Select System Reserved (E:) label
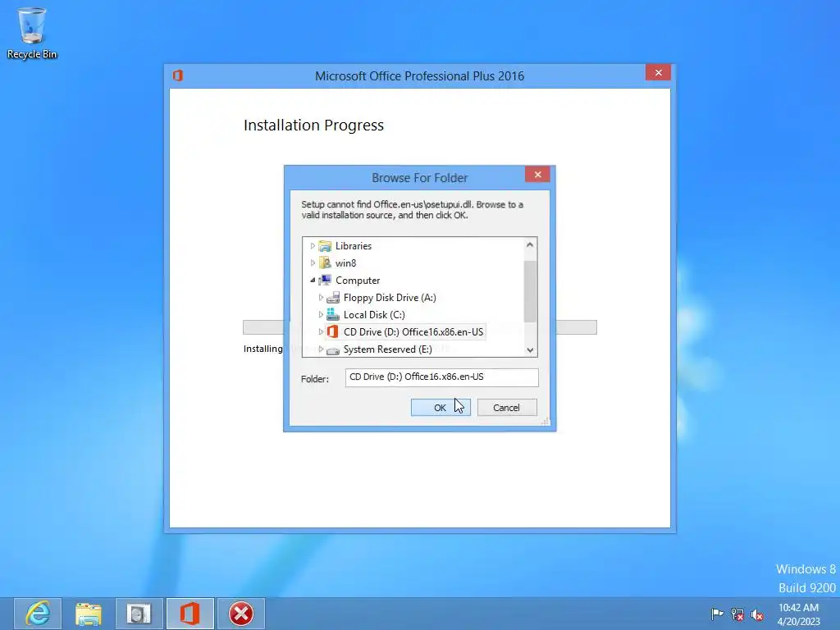This screenshot has height=630, width=840. tap(387, 349)
